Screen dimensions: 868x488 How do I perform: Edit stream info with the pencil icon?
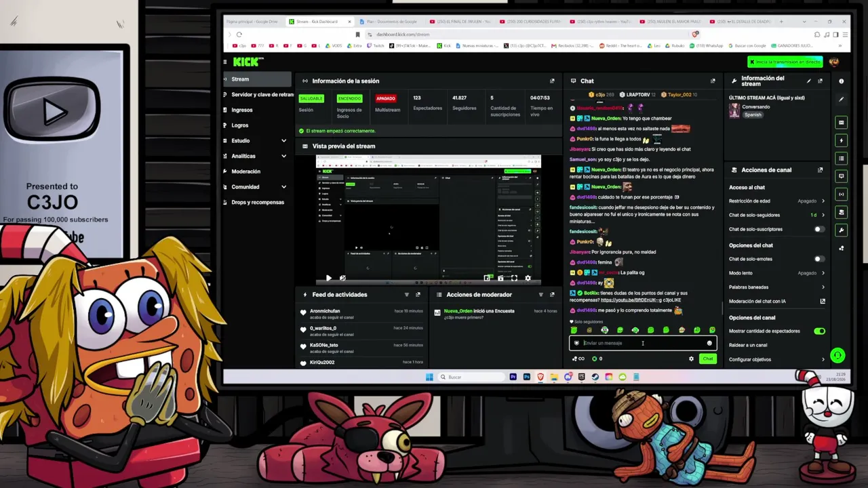pyautogui.click(x=808, y=81)
